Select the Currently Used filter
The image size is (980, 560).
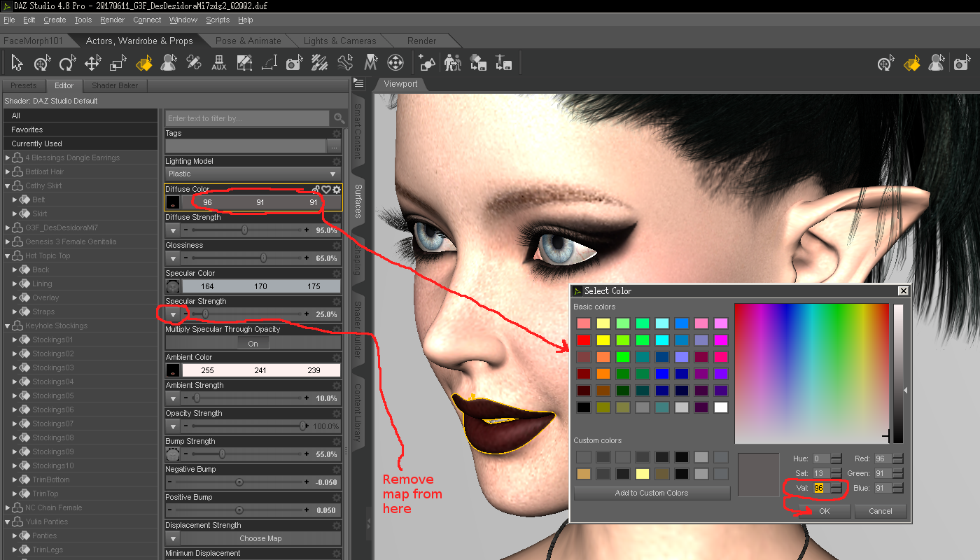80,143
